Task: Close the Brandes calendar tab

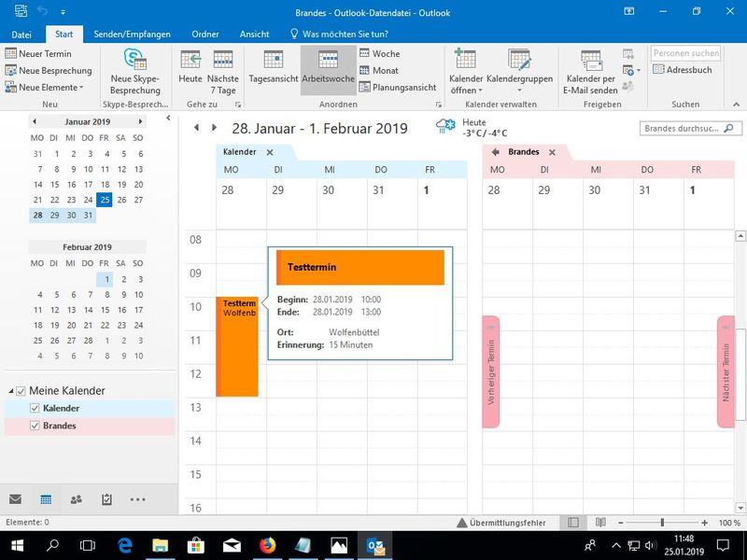Action: pos(552,152)
